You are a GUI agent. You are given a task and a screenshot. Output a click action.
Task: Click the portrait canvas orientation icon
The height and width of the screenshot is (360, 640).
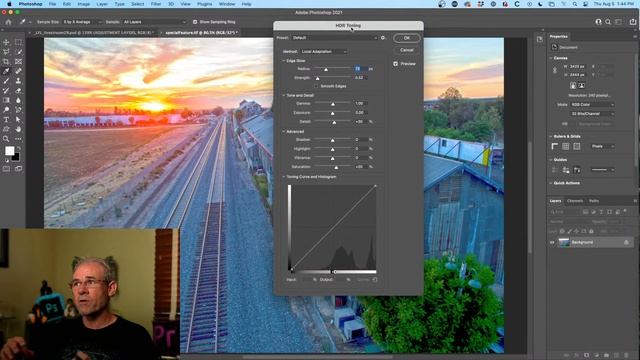pyautogui.click(x=573, y=85)
